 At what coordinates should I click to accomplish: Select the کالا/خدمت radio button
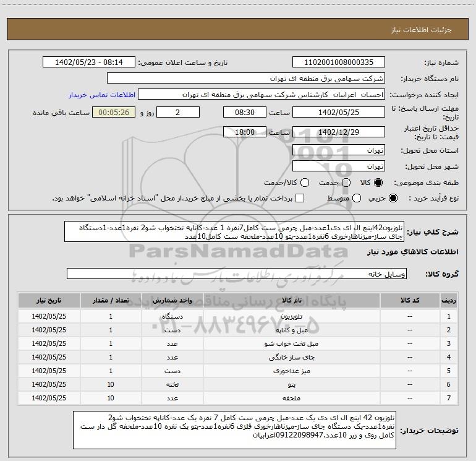tap(305, 183)
